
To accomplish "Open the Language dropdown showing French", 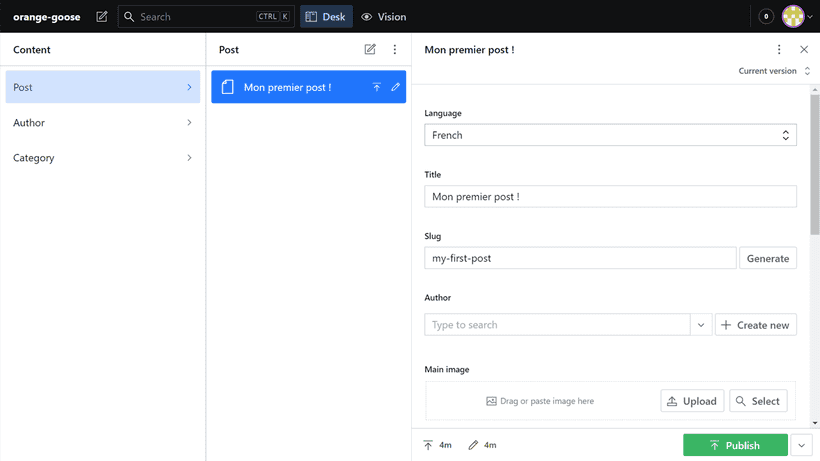I will tap(610, 135).
